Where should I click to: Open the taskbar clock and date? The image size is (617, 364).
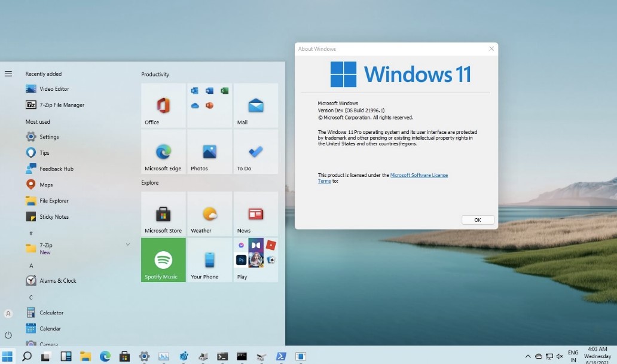tap(597, 356)
